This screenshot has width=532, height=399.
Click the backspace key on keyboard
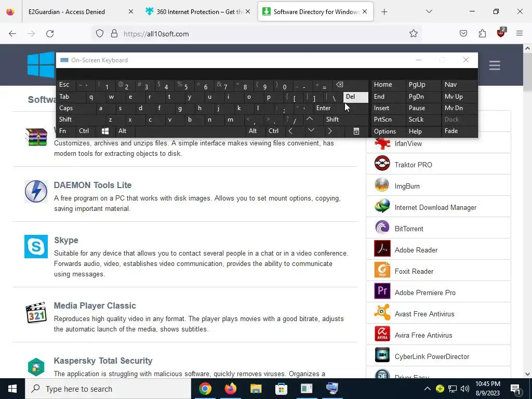[351, 85]
